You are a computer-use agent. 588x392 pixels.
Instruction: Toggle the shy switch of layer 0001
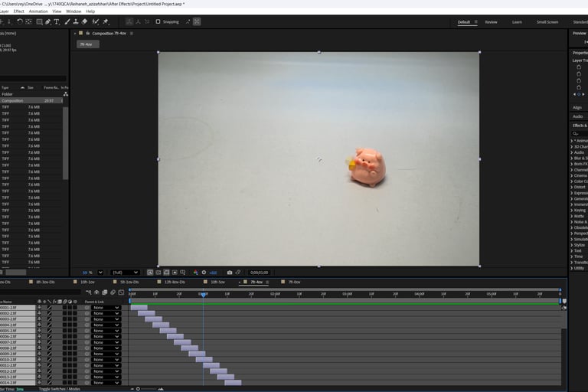click(x=39, y=308)
